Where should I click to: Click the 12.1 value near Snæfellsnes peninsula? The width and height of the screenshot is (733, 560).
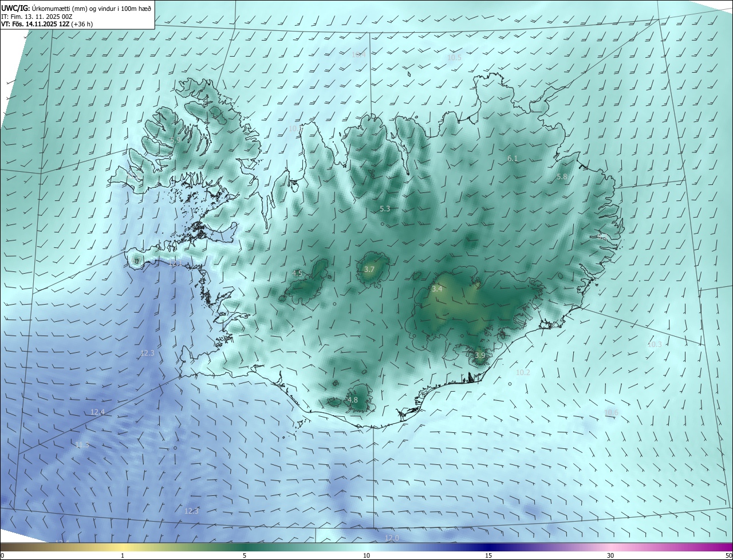point(175,263)
